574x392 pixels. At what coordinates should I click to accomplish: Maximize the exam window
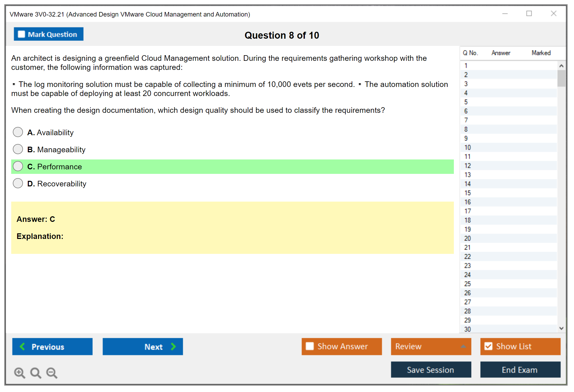click(x=529, y=14)
